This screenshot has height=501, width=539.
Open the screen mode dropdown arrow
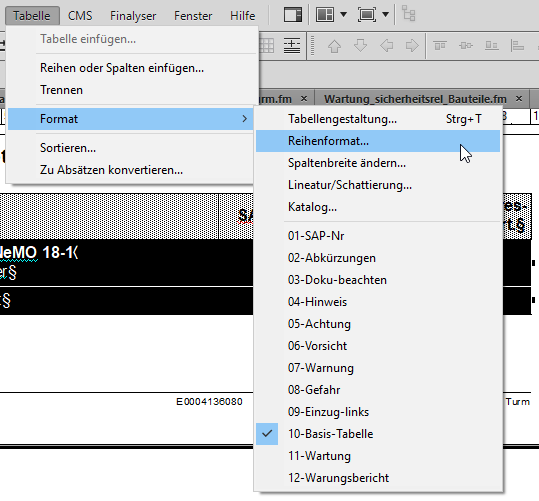(x=386, y=14)
